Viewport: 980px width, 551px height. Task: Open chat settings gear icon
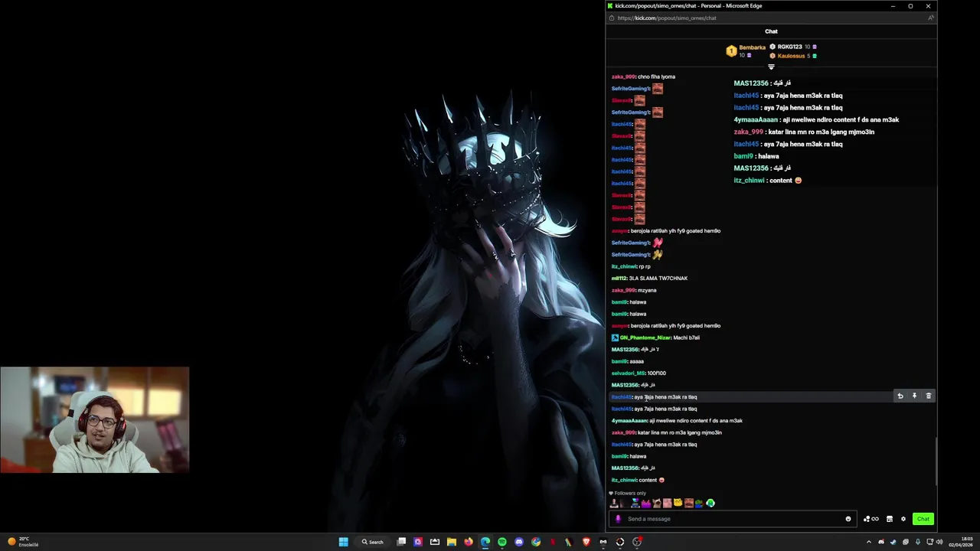click(903, 519)
